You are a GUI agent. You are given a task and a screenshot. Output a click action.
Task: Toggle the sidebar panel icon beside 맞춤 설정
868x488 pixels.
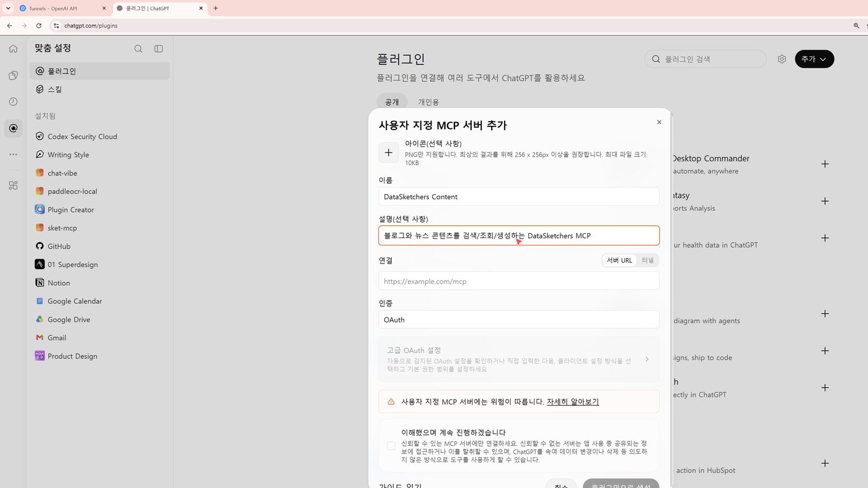[x=159, y=49]
